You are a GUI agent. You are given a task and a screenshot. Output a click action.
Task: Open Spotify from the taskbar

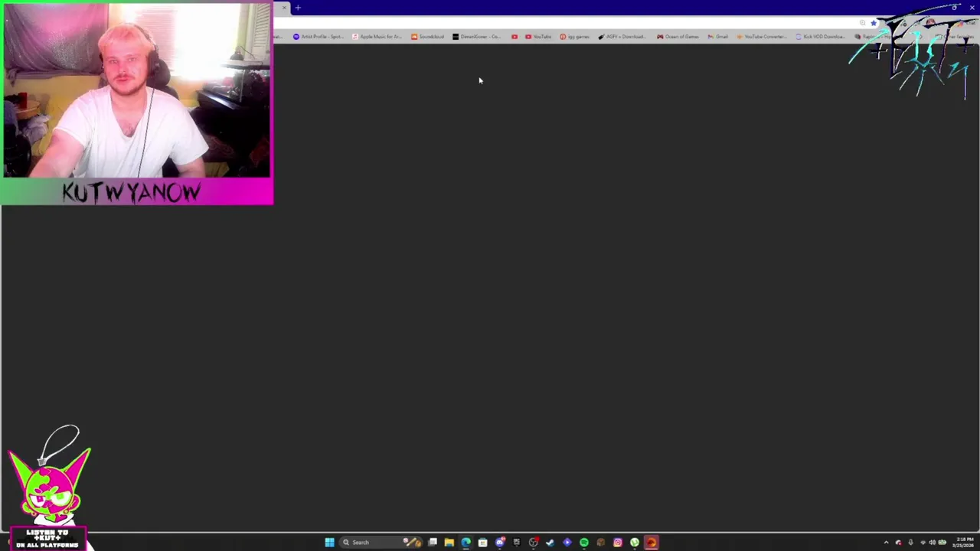(x=584, y=543)
